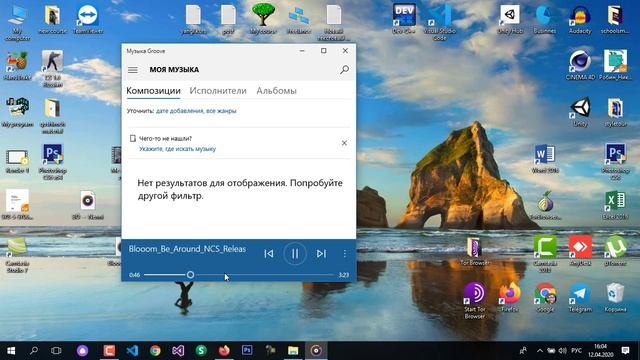Open Audacity desktop shortcut
Viewport: 640px width, 360px height.
(580, 19)
